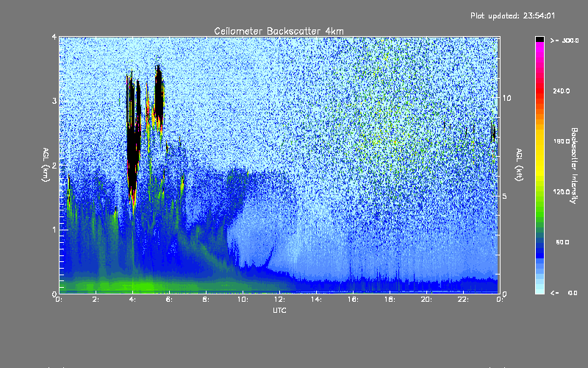Click the '3' tick on the km axis
The height and width of the screenshot is (368, 588).
[54, 101]
